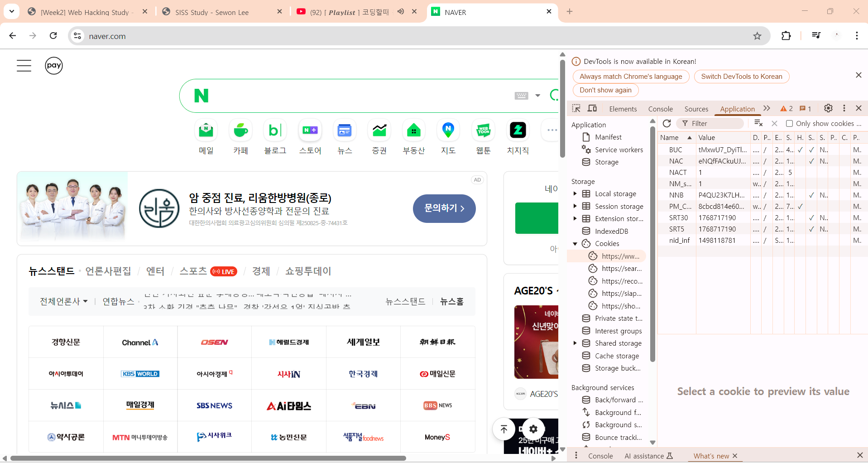This screenshot has width=868, height=463.
Task: Open the 지도 (Map) service icon
Action: pyautogui.click(x=448, y=130)
